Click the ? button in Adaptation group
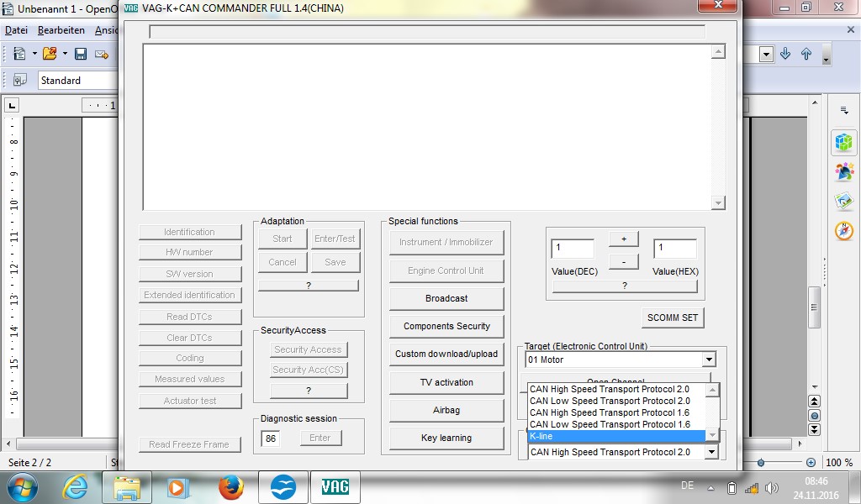The width and height of the screenshot is (861, 504). tap(309, 286)
